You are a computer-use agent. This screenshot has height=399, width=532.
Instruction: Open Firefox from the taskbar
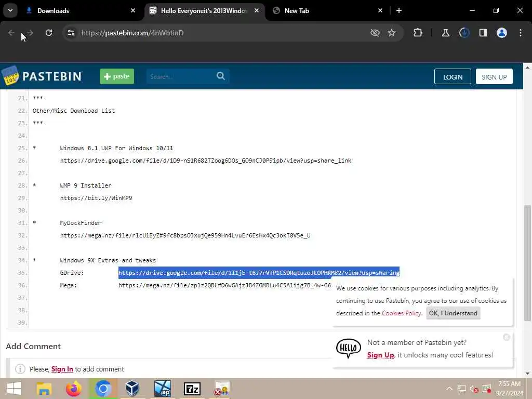click(74, 389)
